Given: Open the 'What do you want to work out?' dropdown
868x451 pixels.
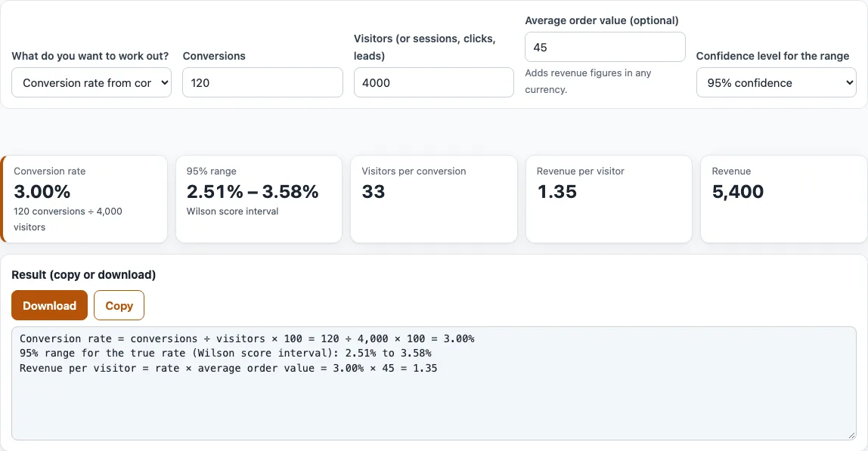Looking at the screenshot, I should [91, 82].
